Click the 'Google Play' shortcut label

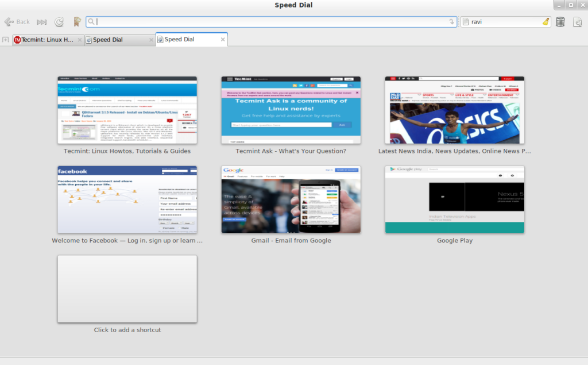tap(455, 240)
